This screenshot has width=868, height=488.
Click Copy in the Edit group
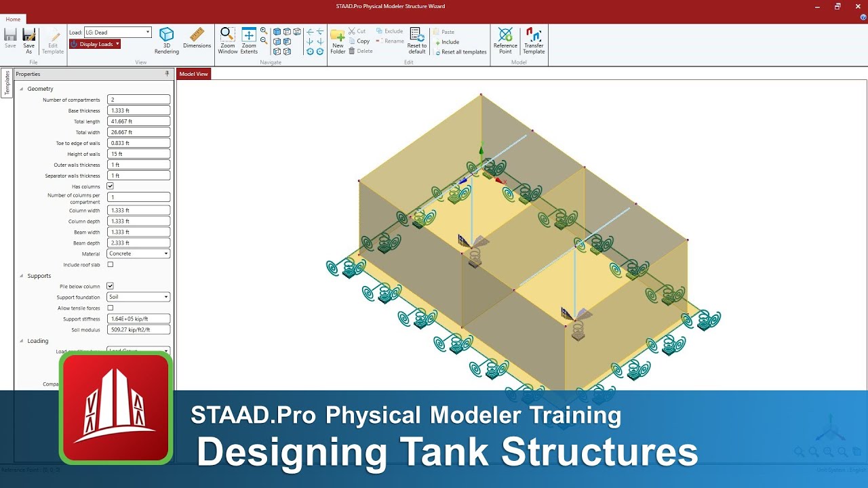(359, 41)
